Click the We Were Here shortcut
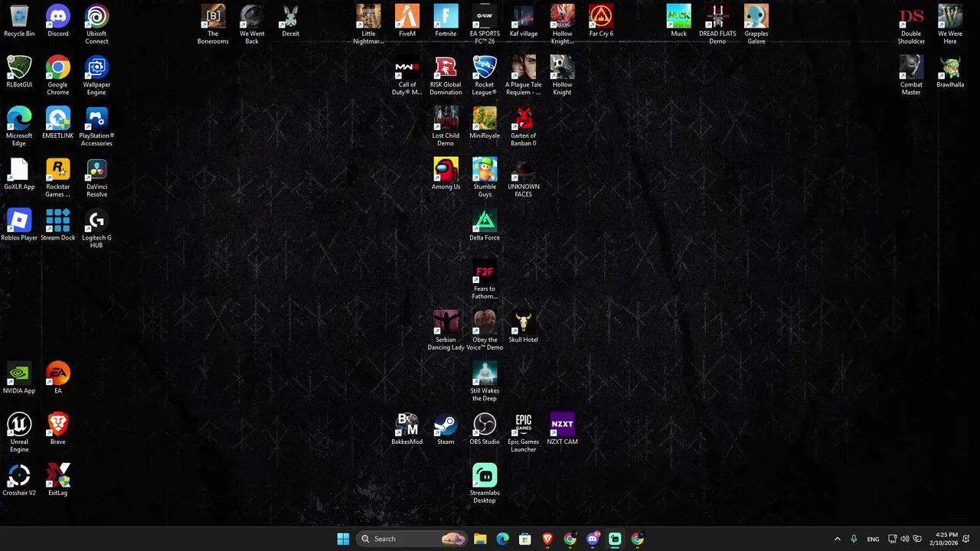This screenshot has width=980, height=551. (x=950, y=24)
